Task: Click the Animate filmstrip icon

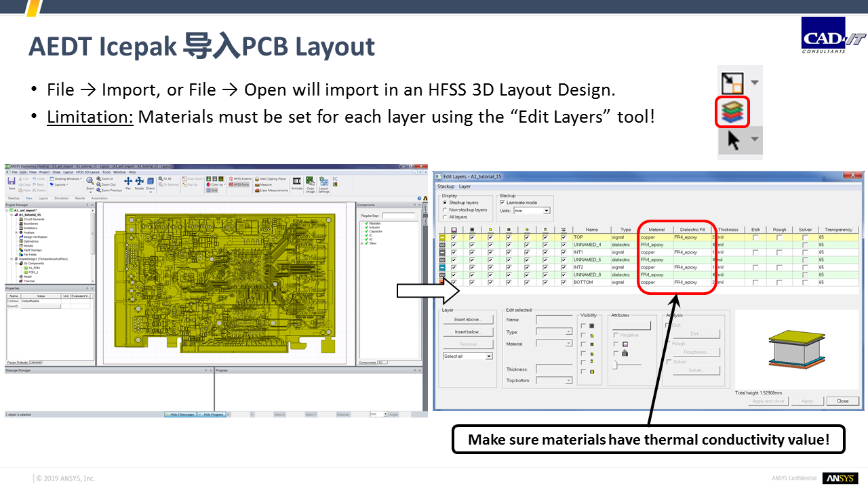Action: (297, 181)
